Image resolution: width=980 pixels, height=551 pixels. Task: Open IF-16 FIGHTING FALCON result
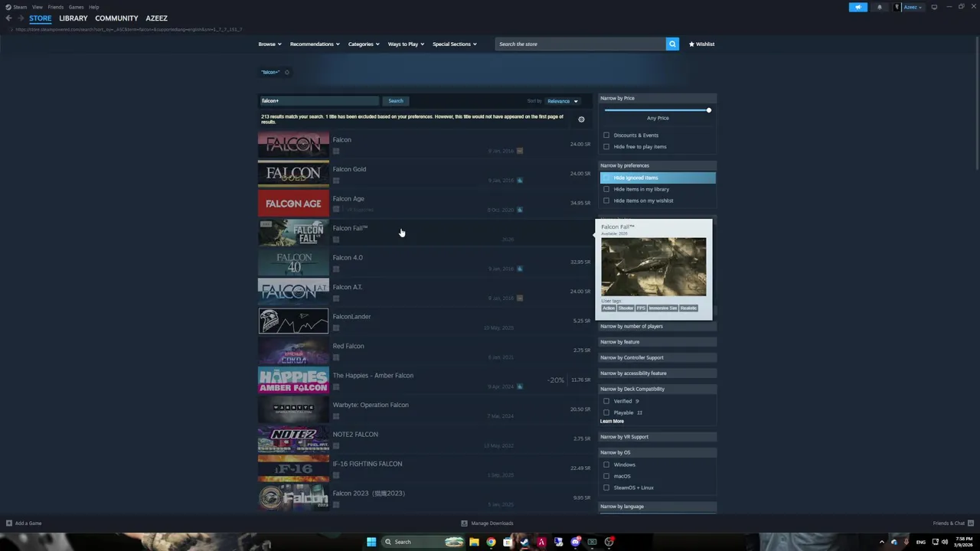(x=424, y=468)
